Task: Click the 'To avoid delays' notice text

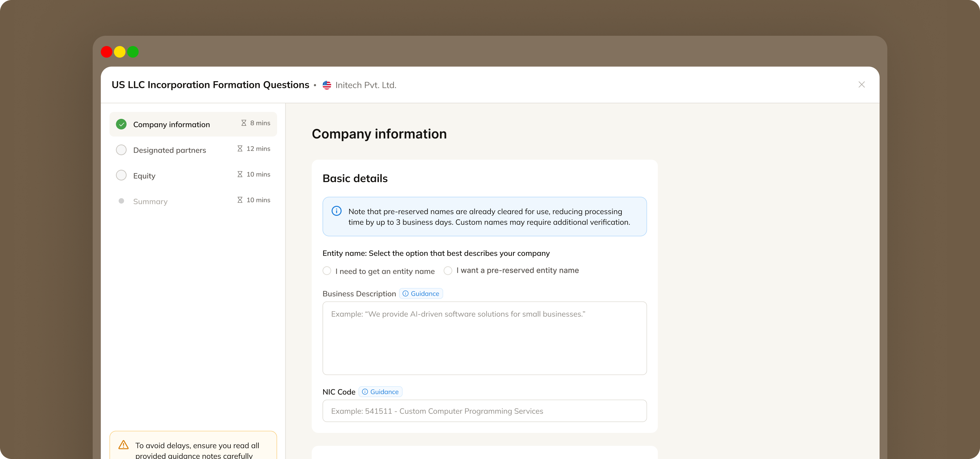Action: [197, 450]
